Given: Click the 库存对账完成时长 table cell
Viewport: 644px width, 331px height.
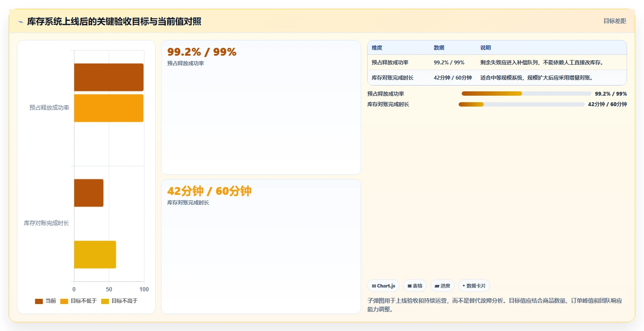Looking at the screenshot, I should [x=392, y=78].
